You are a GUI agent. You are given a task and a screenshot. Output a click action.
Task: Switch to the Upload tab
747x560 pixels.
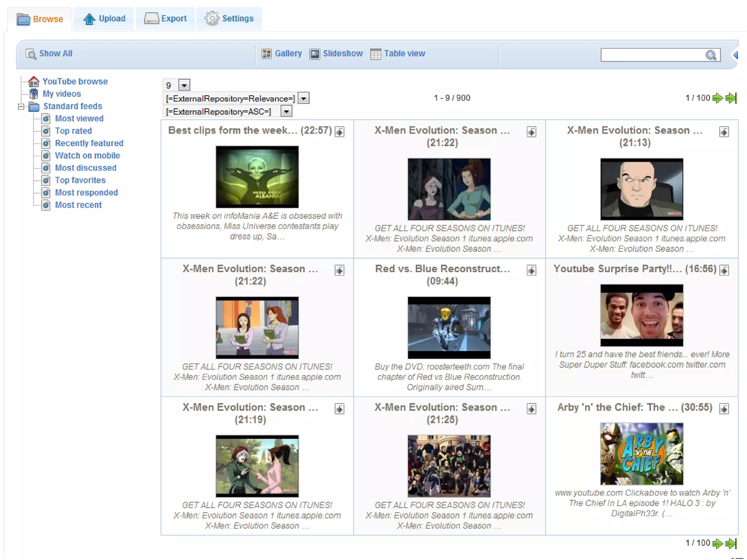pos(104,19)
